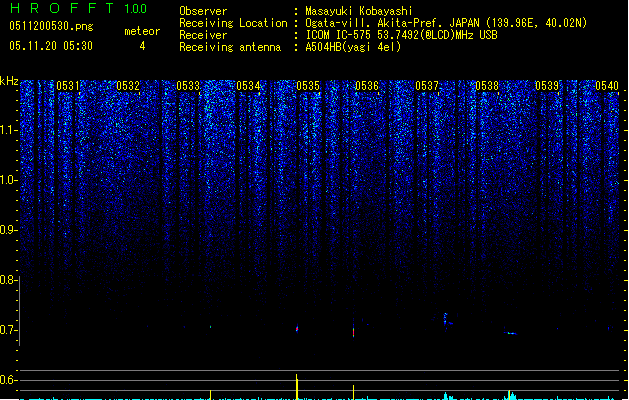Click the yellow power spike near 0536
This screenshot has width=629, height=400.
353,392
